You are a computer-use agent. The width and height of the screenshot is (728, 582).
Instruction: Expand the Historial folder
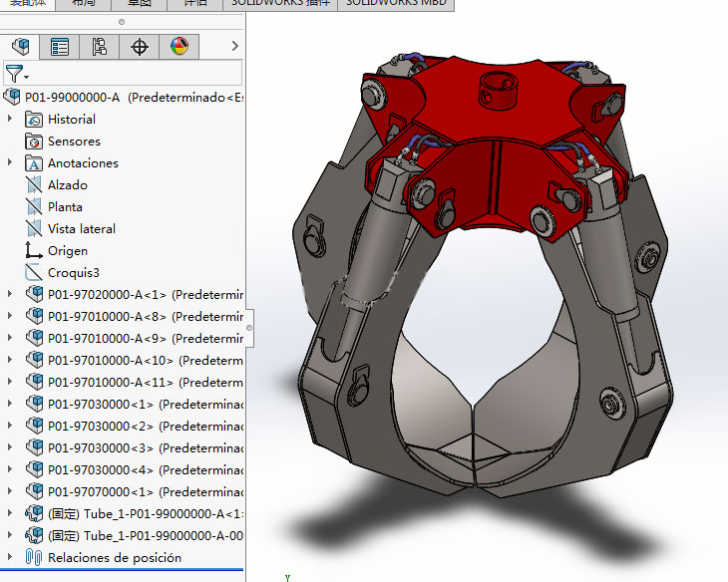click(10, 120)
